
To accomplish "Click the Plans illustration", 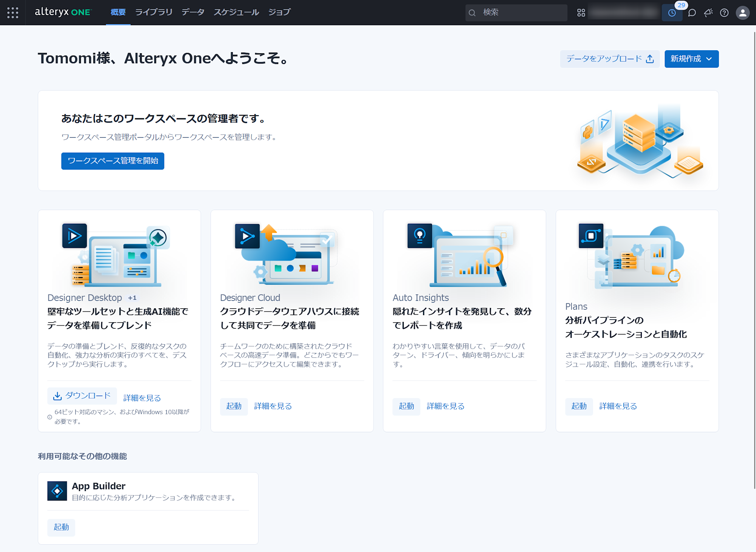I will point(632,257).
